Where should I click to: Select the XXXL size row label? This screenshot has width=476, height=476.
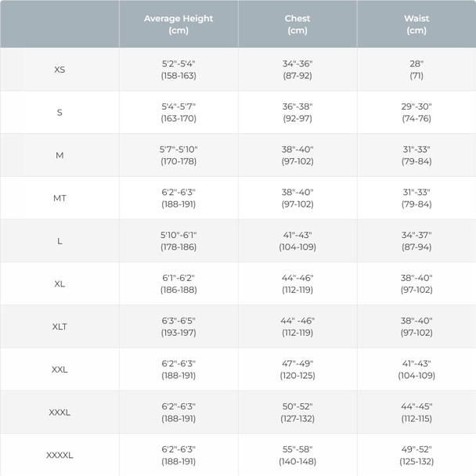point(59,412)
